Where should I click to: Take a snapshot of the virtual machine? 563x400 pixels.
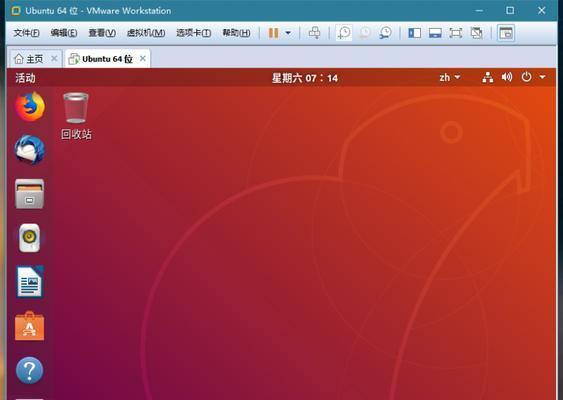[x=344, y=33]
